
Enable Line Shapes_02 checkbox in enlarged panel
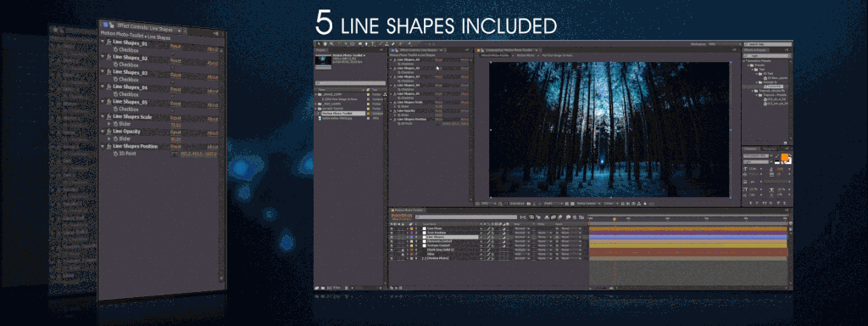(x=173, y=68)
